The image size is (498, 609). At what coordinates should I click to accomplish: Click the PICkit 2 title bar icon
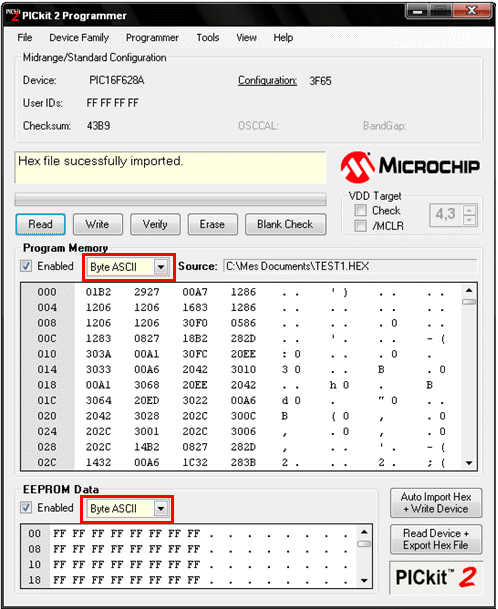13,15
